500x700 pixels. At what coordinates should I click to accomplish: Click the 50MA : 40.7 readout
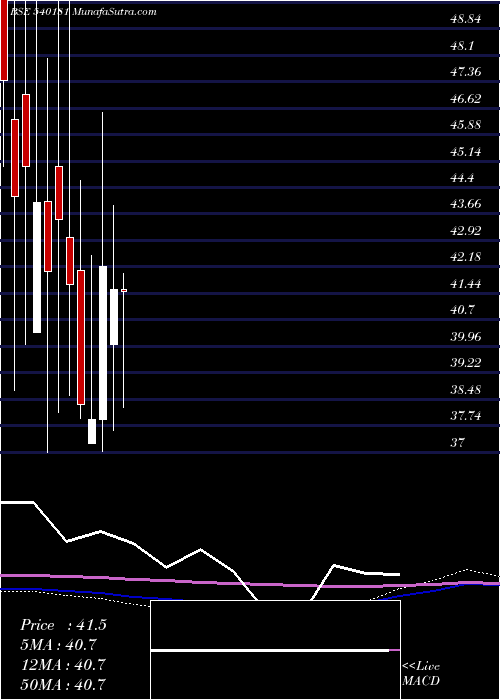(x=64, y=684)
